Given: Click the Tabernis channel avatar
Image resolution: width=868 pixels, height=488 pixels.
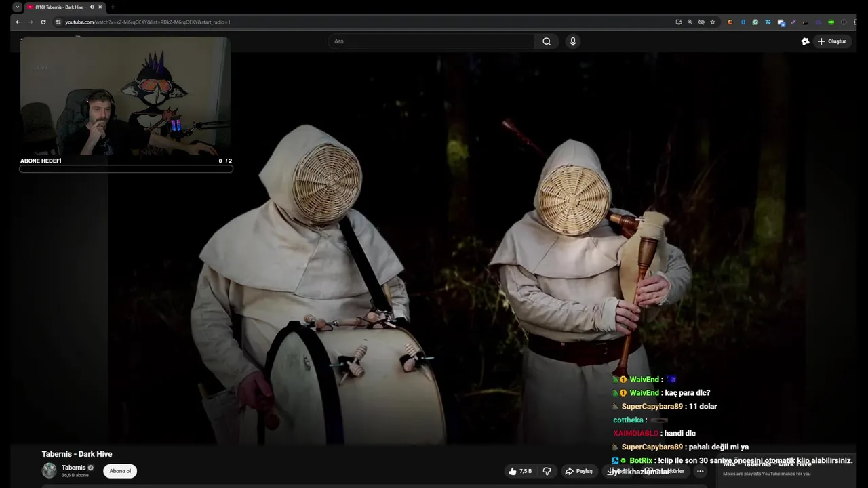Looking at the screenshot, I should (50, 470).
